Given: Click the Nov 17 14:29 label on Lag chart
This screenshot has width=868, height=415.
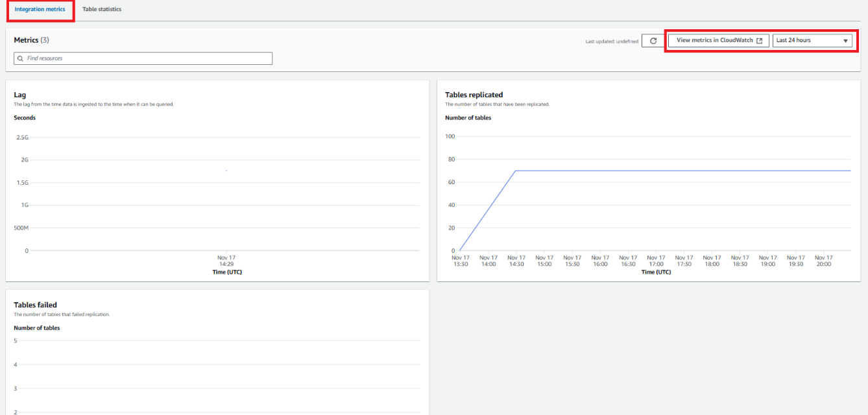Looking at the screenshot, I should [x=226, y=261].
